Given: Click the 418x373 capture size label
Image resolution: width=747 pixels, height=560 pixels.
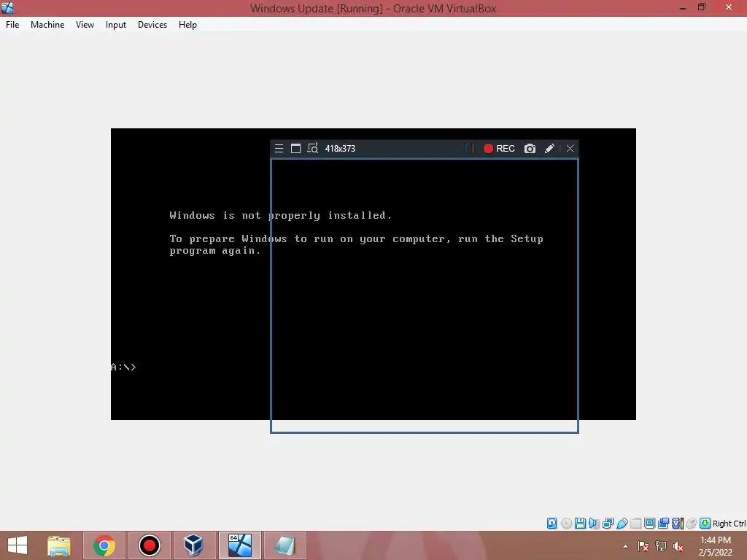Looking at the screenshot, I should click(340, 149).
